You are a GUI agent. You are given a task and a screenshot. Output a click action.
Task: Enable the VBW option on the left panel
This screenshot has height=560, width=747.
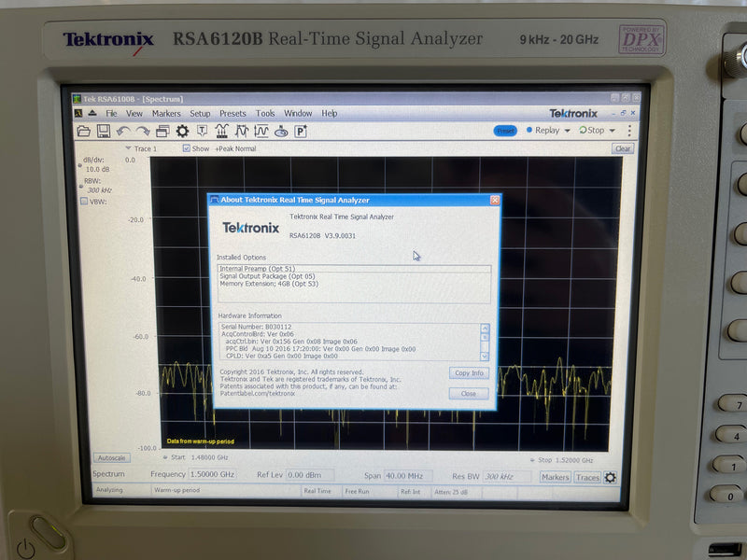(x=84, y=201)
